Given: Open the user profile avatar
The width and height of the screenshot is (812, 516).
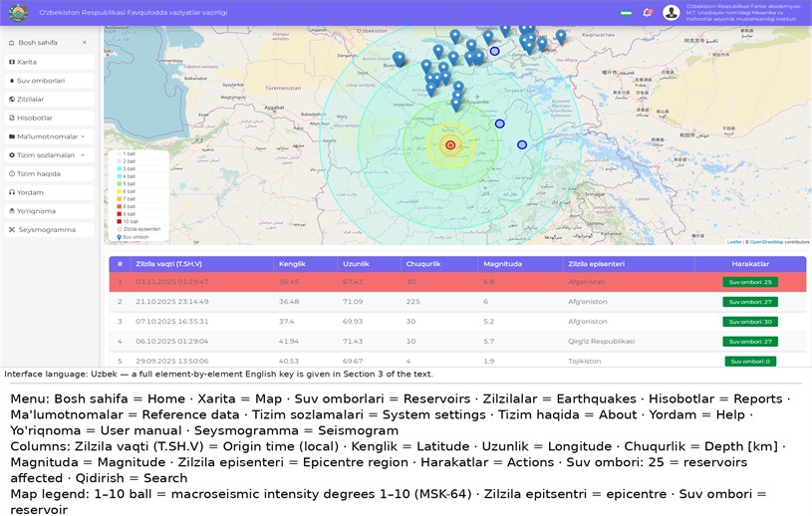Looking at the screenshot, I should 672,12.
